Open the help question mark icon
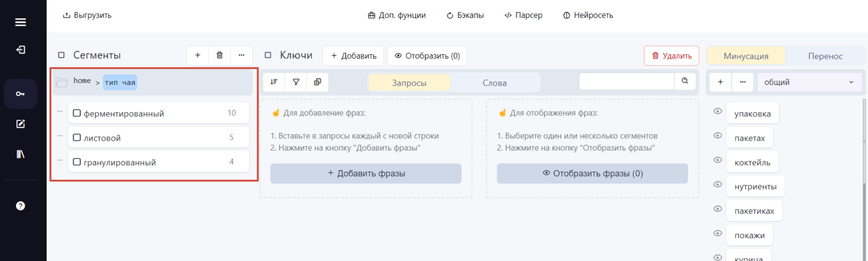This screenshot has height=261, width=868. click(x=20, y=206)
